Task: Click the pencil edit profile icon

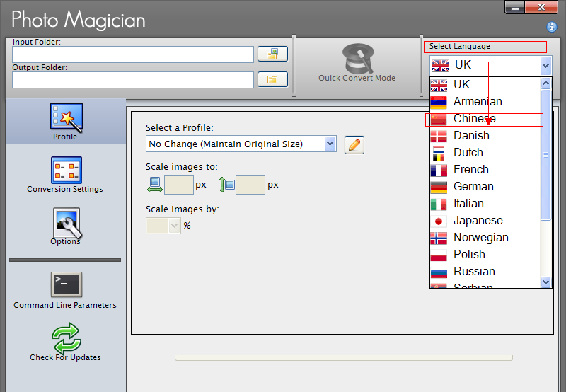Action: pyautogui.click(x=354, y=145)
